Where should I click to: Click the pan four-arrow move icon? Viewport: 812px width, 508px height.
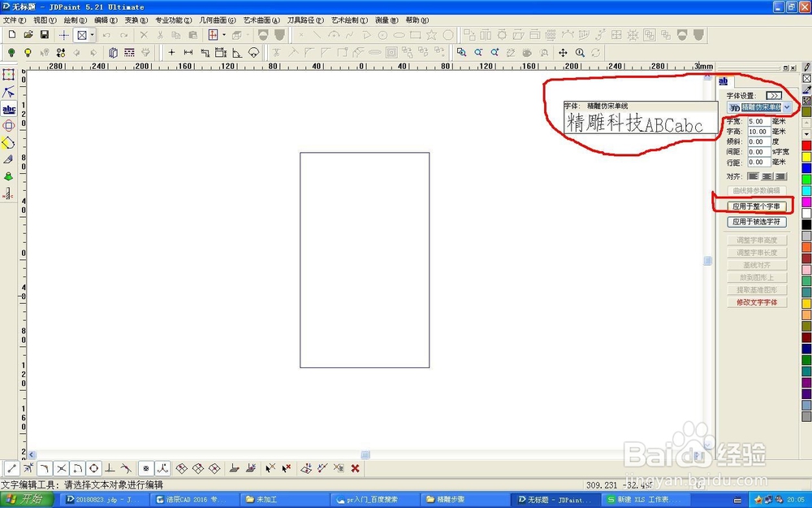(x=563, y=52)
